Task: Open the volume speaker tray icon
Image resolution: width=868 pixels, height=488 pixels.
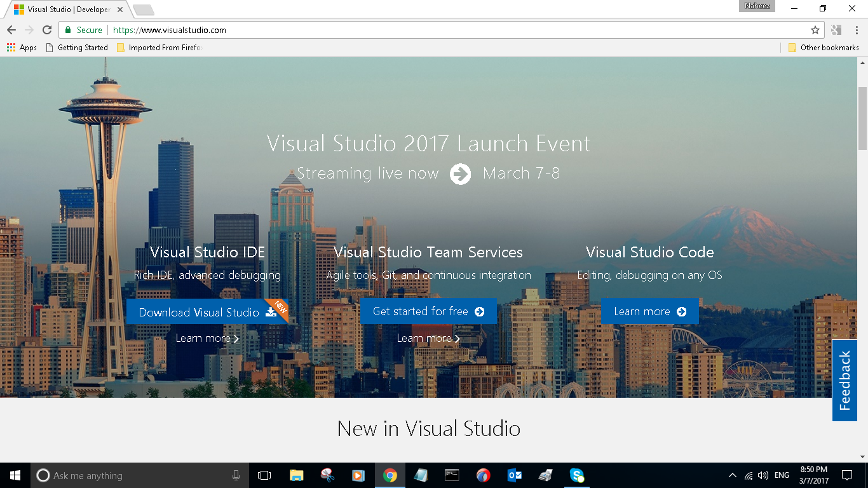Action: [x=763, y=475]
